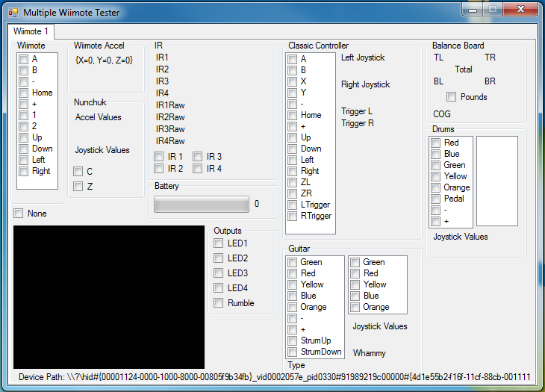
Task: Check the Classic Controller X checkbox
Action: 293,81
